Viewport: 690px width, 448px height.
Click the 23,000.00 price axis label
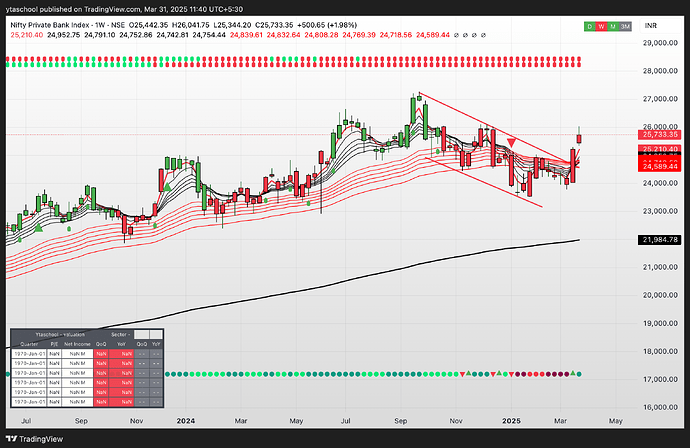[660, 211]
